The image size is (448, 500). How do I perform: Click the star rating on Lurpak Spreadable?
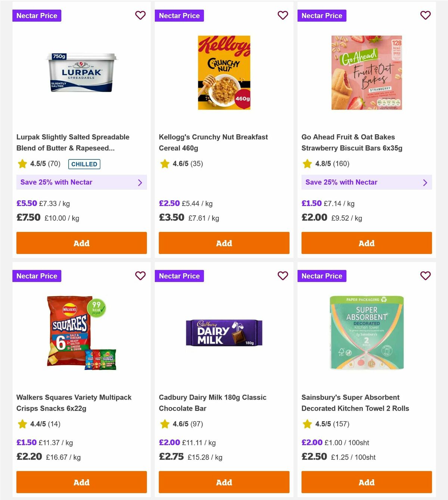[x=22, y=164]
